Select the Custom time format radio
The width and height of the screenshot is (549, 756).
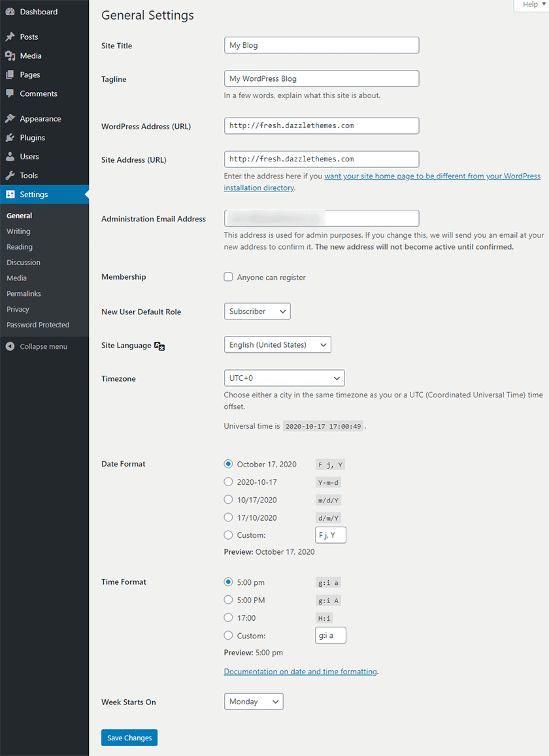point(228,636)
